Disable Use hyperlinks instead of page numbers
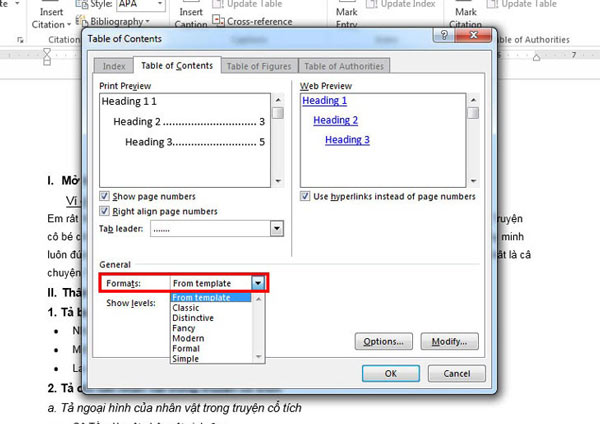Viewport: 600px width, 424px height. pos(306,197)
